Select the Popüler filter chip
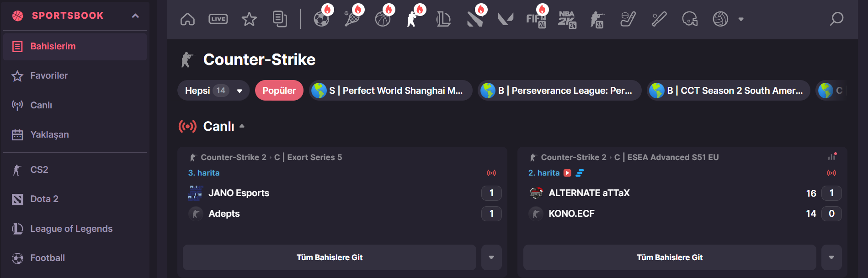Image resolution: width=868 pixels, height=278 pixels. [279, 91]
